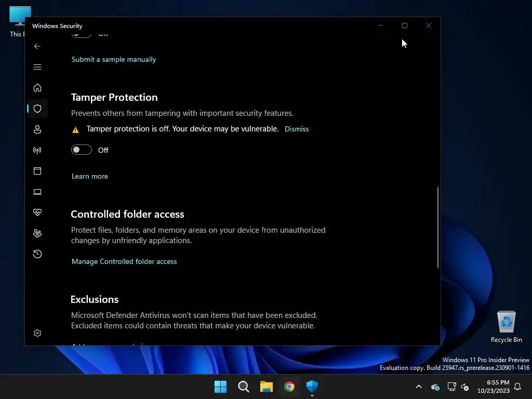
Task: Open Device performance & health icon
Action: click(37, 212)
